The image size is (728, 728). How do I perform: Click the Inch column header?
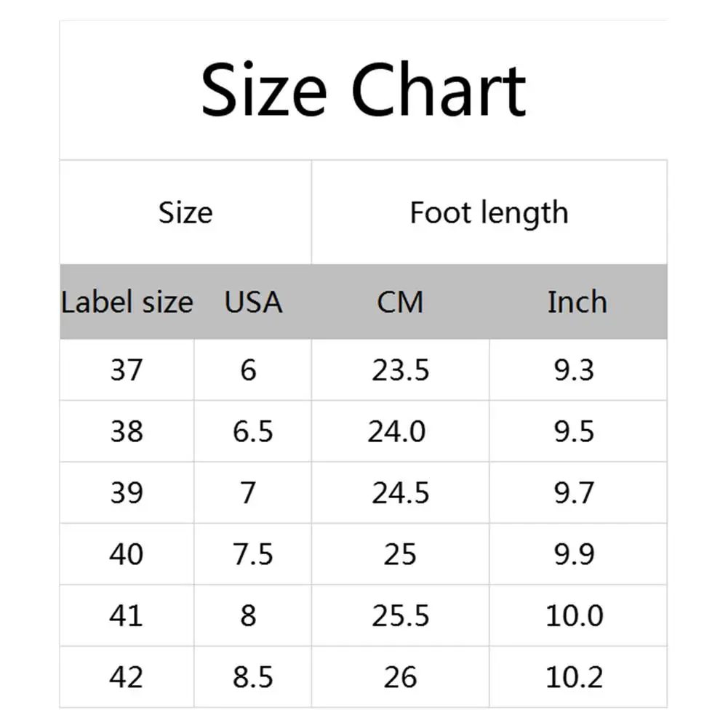(577, 302)
